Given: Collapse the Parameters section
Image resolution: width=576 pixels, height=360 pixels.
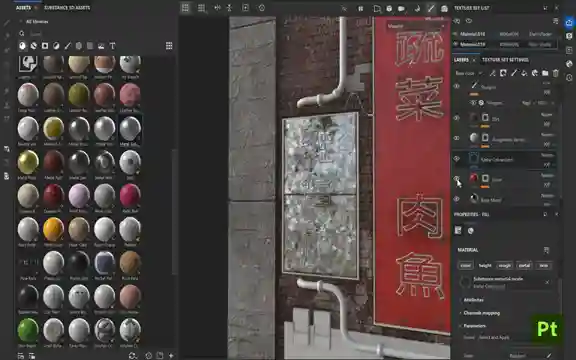Looking at the screenshot, I should (473, 326).
